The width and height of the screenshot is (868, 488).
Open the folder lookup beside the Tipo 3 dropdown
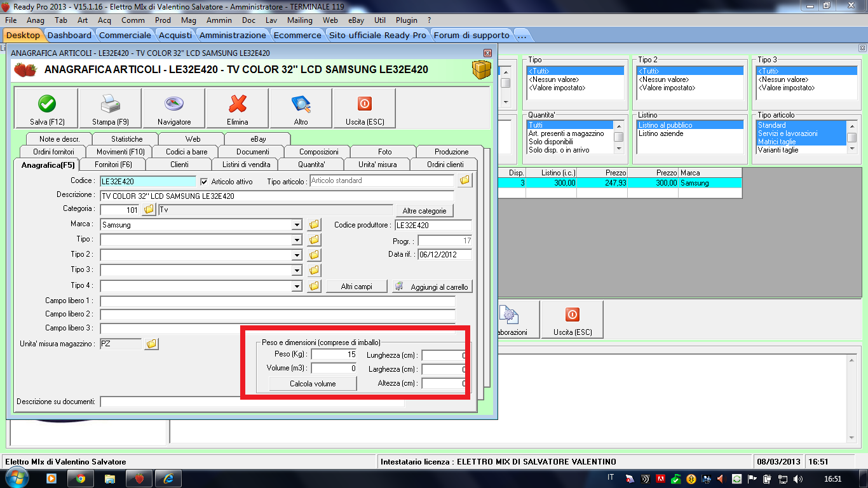point(314,270)
